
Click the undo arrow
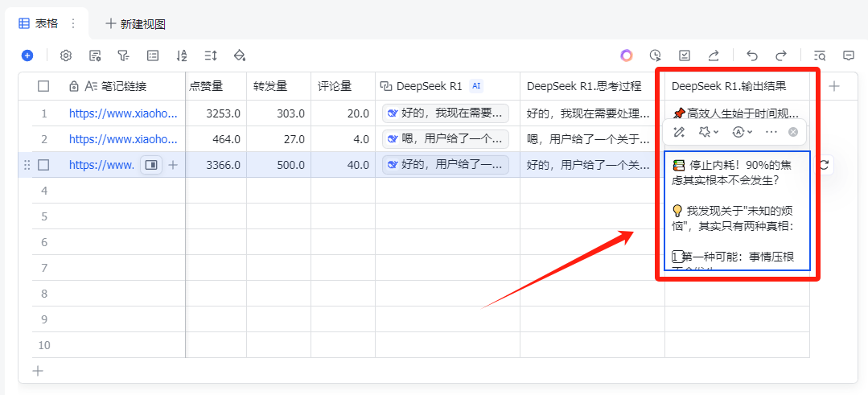coord(752,56)
